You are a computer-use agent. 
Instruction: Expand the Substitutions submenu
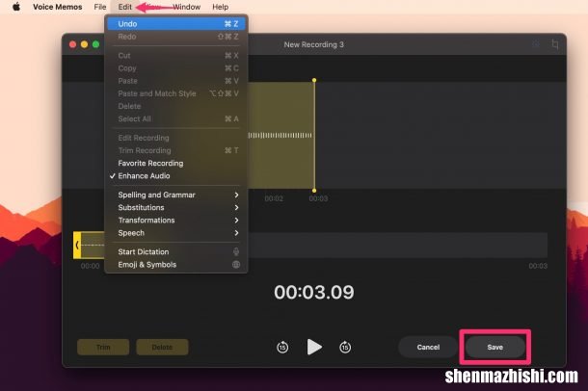click(x=176, y=207)
